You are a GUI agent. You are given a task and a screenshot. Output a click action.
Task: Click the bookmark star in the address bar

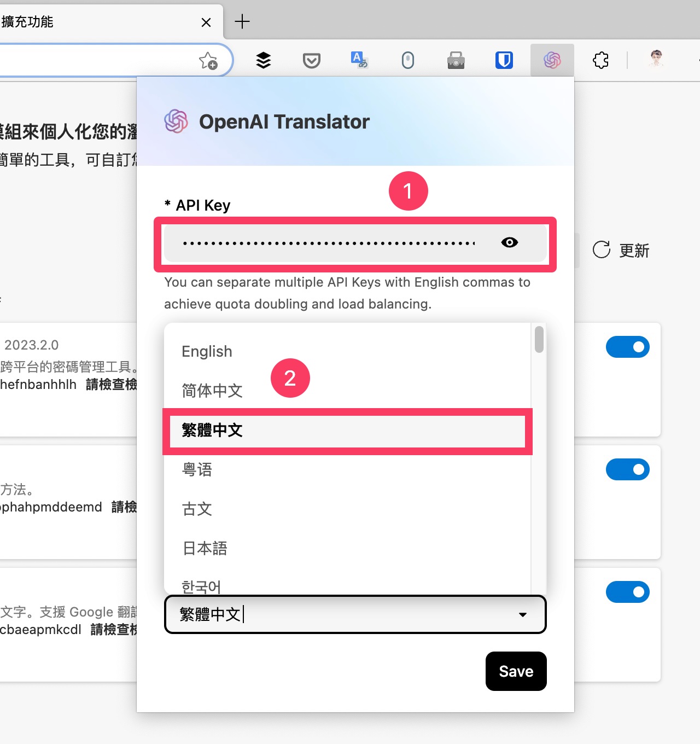[x=208, y=60]
